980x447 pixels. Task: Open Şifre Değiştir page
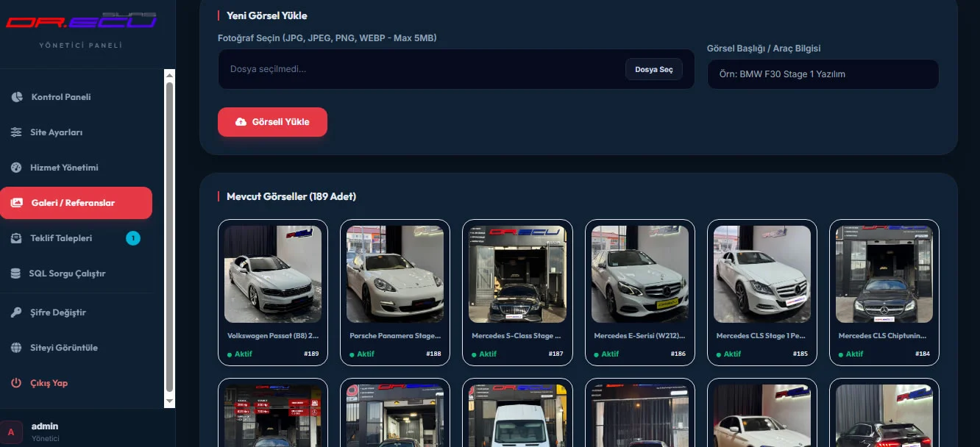pyautogui.click(x=76, y=312)
